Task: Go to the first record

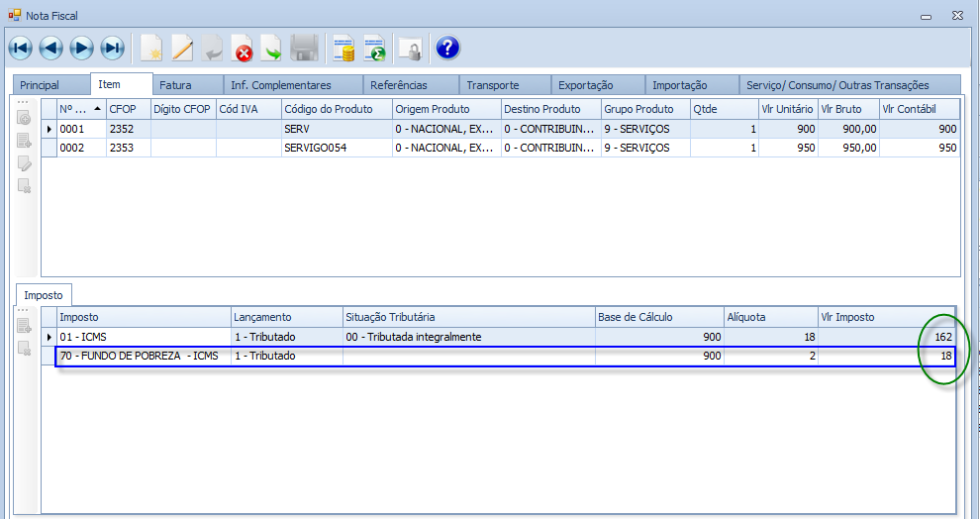Action: point(20,48)
